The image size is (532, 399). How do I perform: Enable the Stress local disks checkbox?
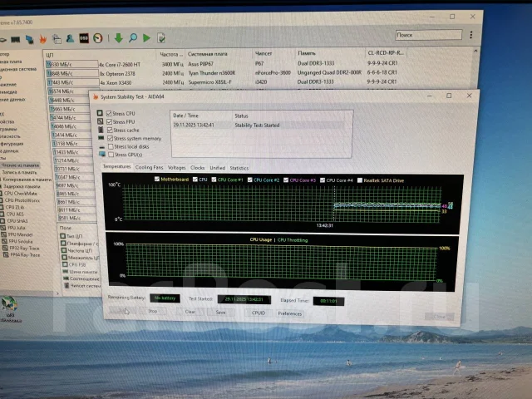111,146
